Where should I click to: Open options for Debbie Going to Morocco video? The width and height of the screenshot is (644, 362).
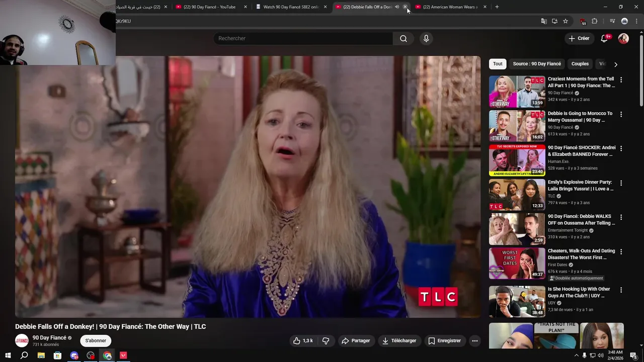[x=621, y=114]
